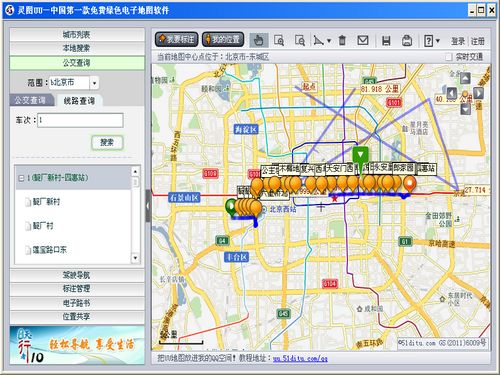The height and width of the screenshot is (375, 500).
Task: Click the orange-red end stop marker
Action: [410, 184]
